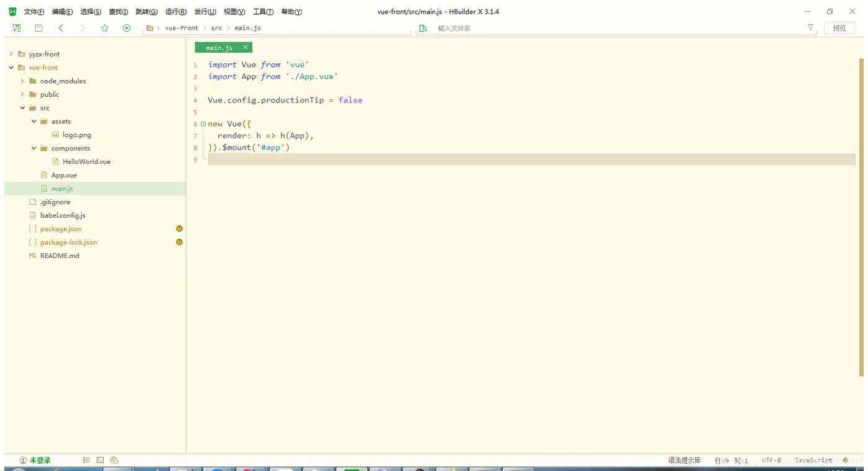Open the terminal icon in status bar

pos(100,460)
